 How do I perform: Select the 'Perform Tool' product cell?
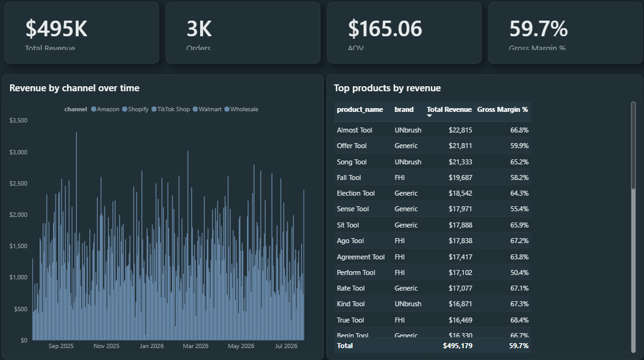pyautogui.click(x=356, y=272)
